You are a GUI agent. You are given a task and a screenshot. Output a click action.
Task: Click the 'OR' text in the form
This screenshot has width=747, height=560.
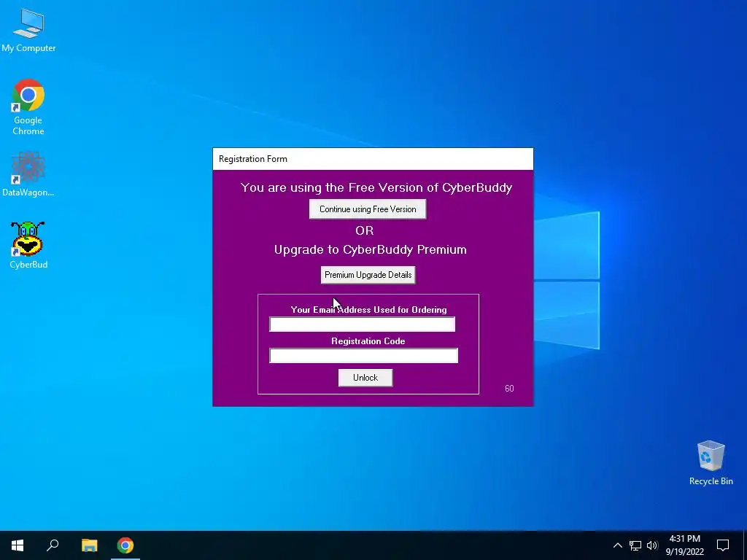(x=365, y=230)
